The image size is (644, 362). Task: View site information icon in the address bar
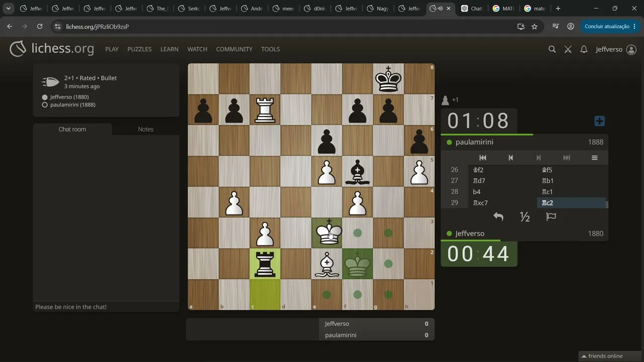(x=57, y=26)
